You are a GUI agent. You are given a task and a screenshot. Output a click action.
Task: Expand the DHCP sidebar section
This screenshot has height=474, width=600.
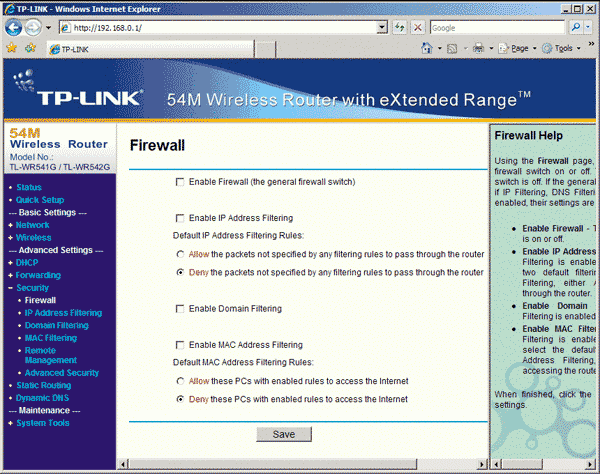point(27,262)
